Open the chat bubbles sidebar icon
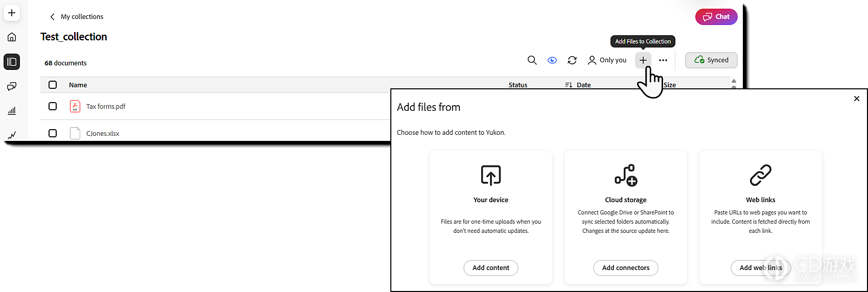The image size is (868, 292). click(x=12, y=86)
